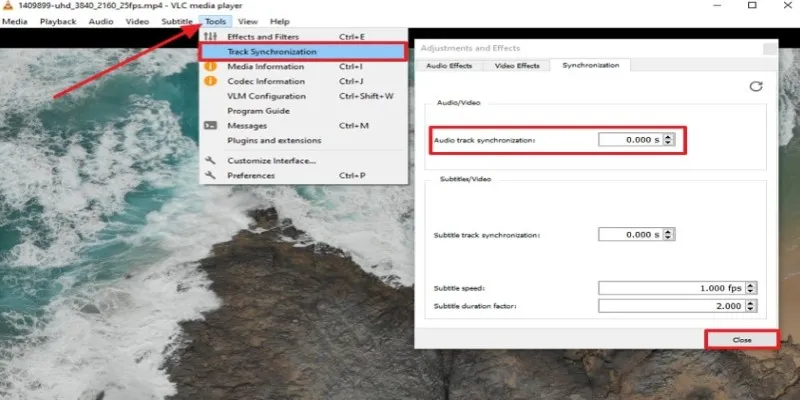Click the Preferences wrench icon

210,176
